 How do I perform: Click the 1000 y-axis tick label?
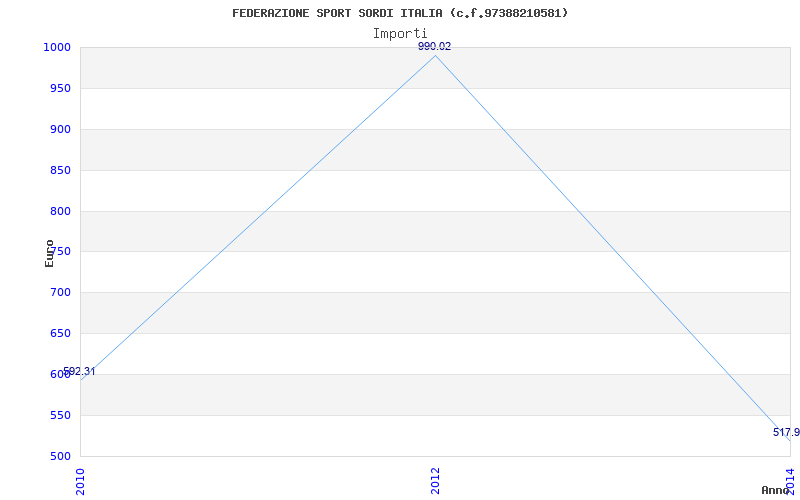[x=57, y=47]
